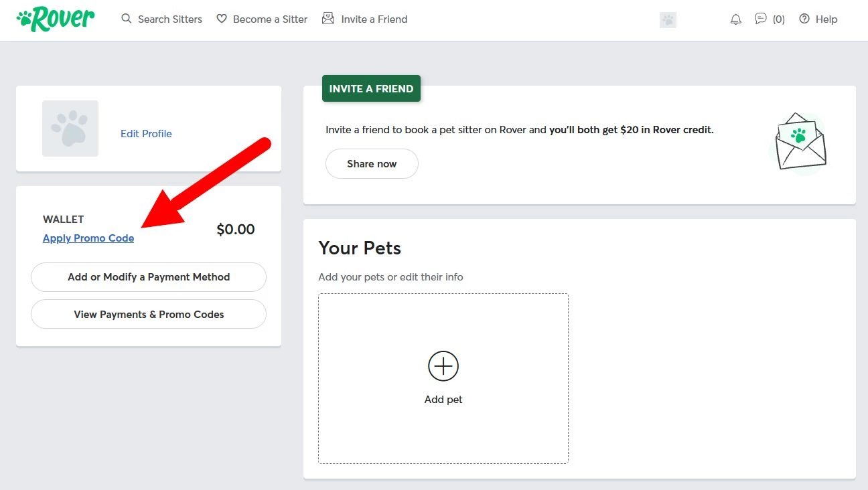Click the Invite a Friend envelope icon
Image resolution: width=868 pixels, height=490 pixels.
pyautogui.click(x=328, y=18)
